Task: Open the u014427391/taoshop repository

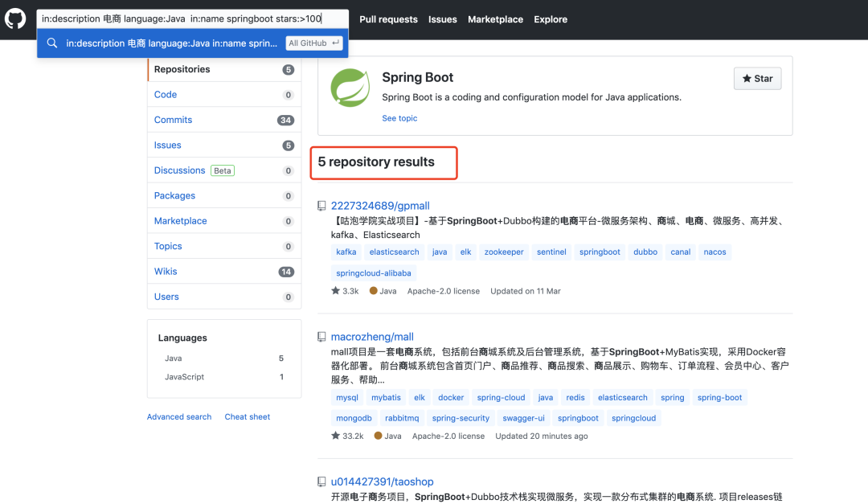Action: point(382,481)
